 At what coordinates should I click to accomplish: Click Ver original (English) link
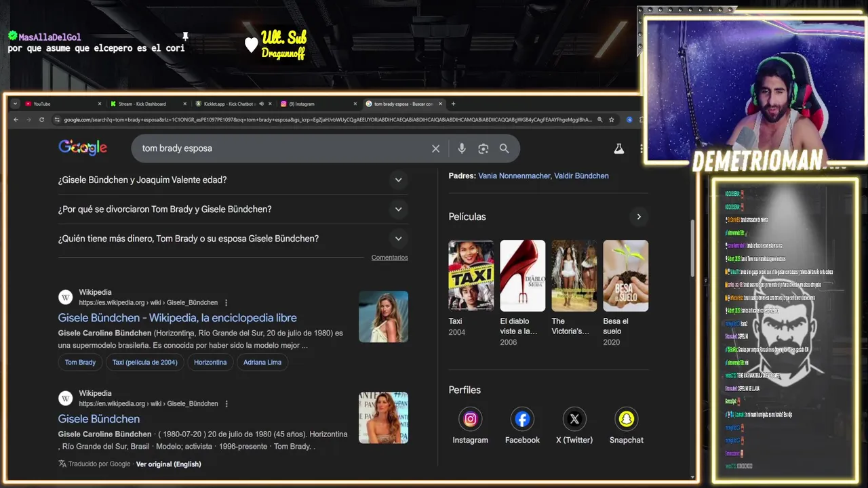click(169, 464)
